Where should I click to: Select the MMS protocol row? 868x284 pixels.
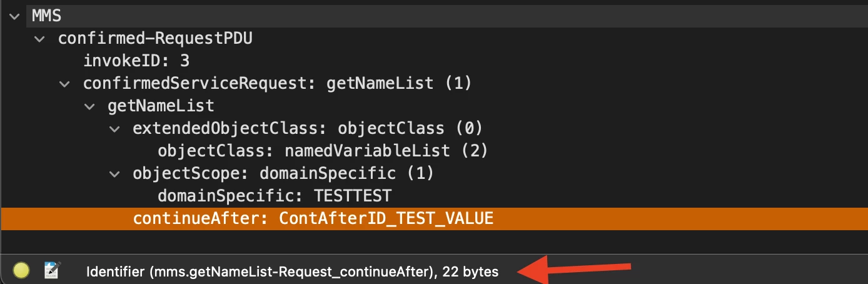click(47, 15)
